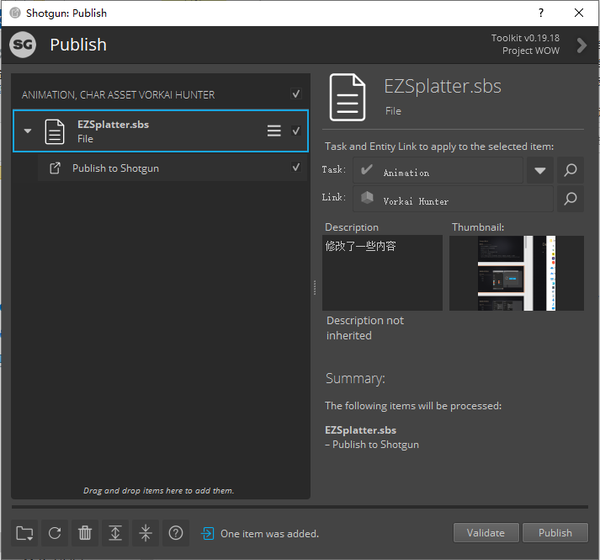This screenshot has width=600, height=560.
Task: Click the screenshot thumbnail preview
Action: (x=517, y=273)
